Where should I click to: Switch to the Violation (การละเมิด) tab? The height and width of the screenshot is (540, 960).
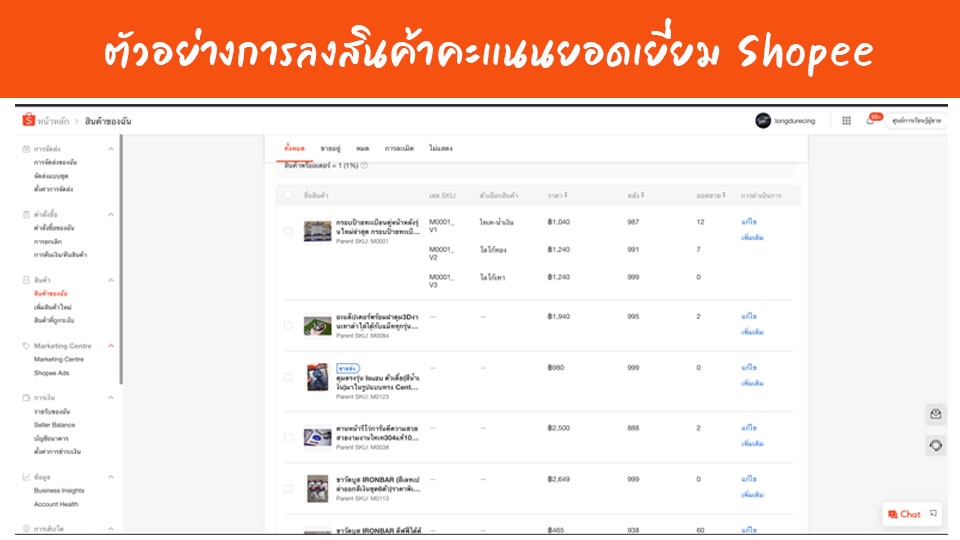[399, 148]
